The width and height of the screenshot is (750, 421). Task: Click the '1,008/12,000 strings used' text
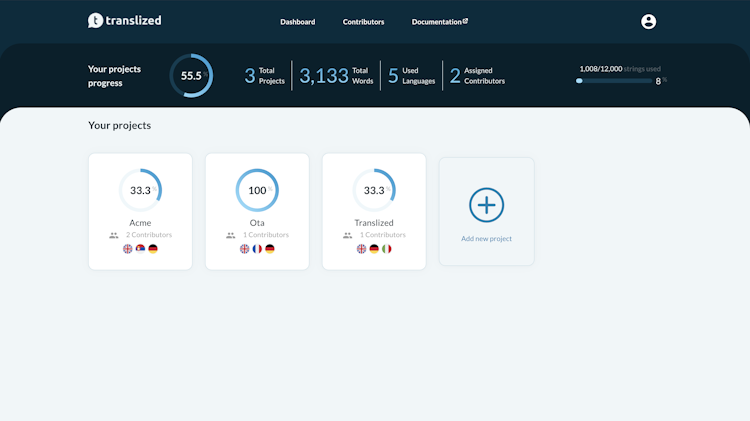pos(620,69)
